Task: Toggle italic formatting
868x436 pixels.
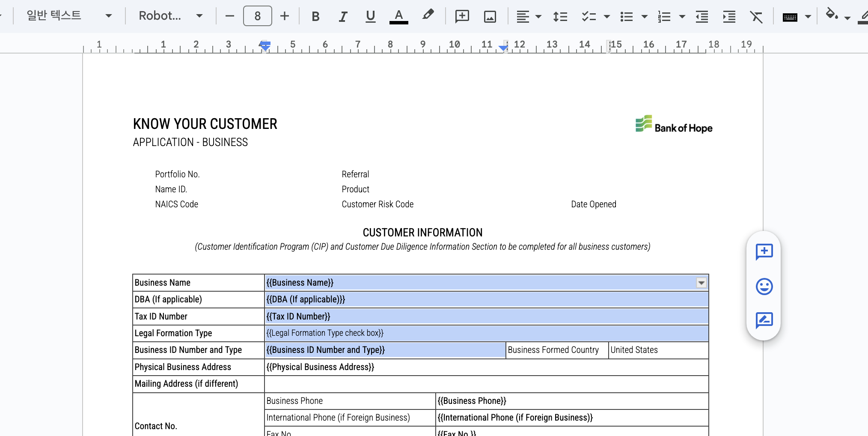Action: pos(343,16)
